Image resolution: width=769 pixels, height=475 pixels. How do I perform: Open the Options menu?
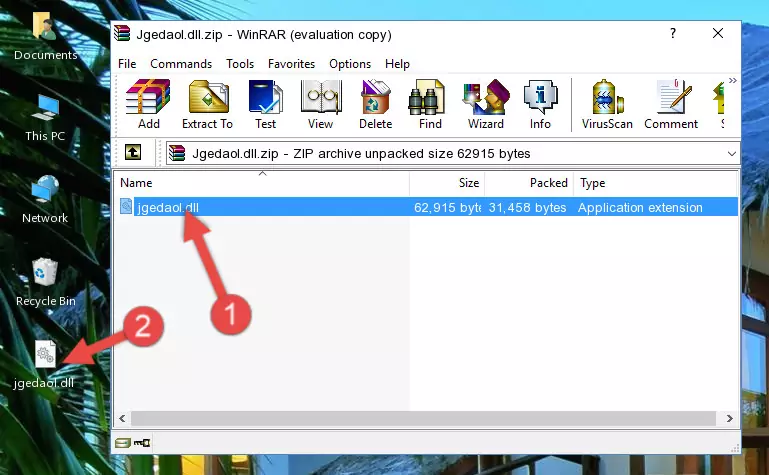pyautogui.click(x=350, y=64)
